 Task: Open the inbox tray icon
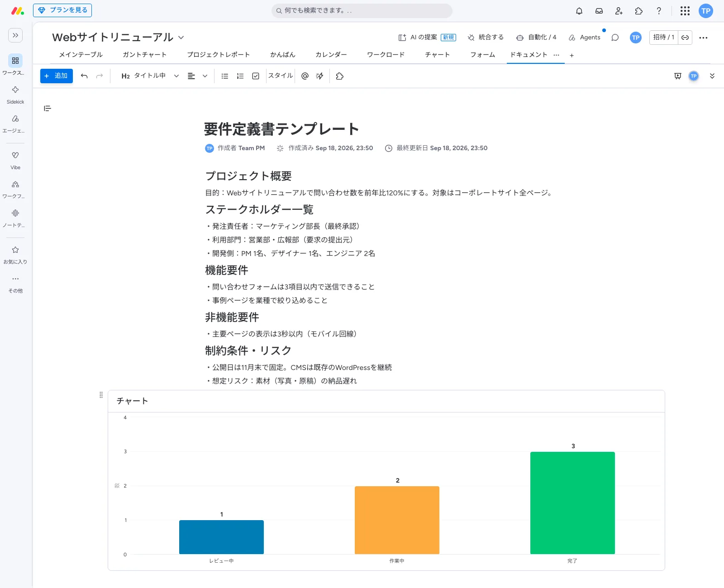[599, 11]
